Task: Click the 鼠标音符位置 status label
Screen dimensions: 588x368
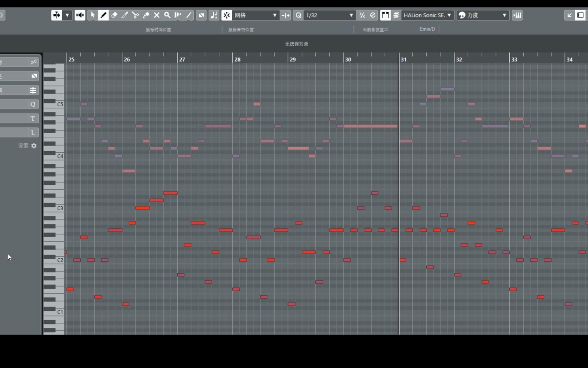Action: (x=241, y=30)
